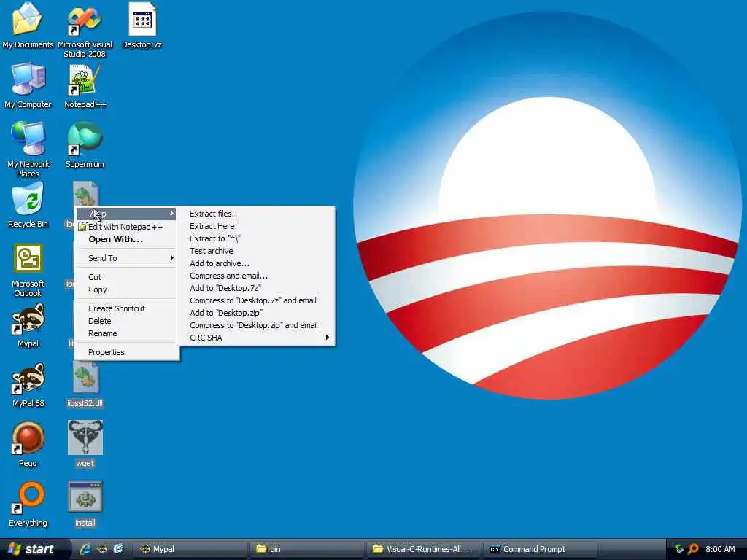Viewport: 747px width, 560px height.
Task: Select the libssl32.dll file icon
Action: coord(85,385)
